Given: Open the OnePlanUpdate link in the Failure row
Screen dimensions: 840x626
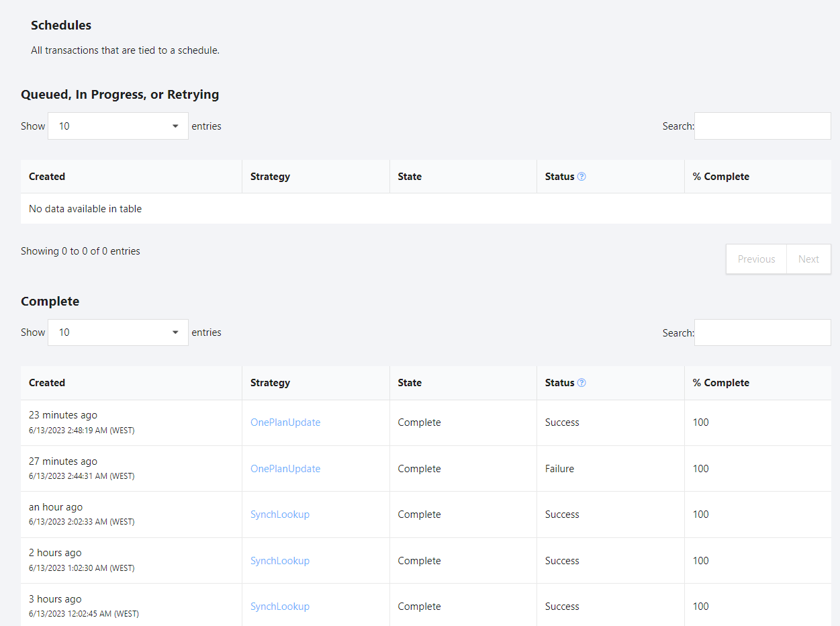Looking at the screenshot, I should [285, 468].
